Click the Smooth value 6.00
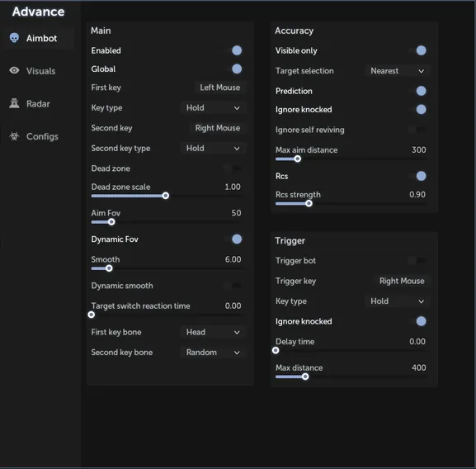Viewport: 476px width, 469px height. 233,259
